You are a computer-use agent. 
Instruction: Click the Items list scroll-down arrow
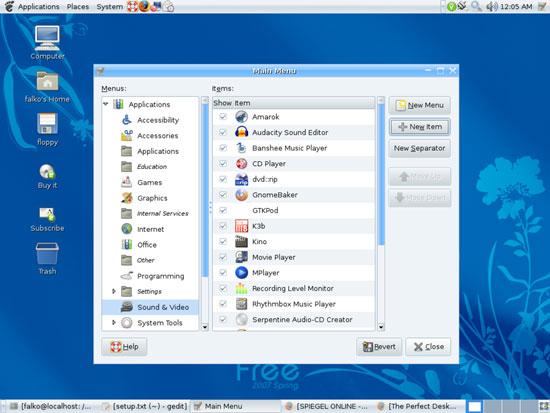click(381, 327)
